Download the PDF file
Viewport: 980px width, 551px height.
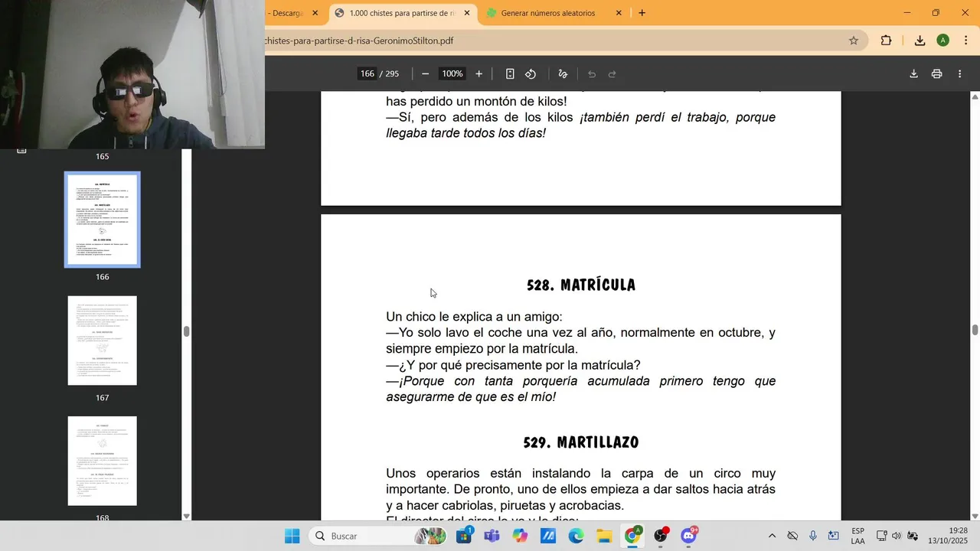pyautogui.click(x=913, y=73)
